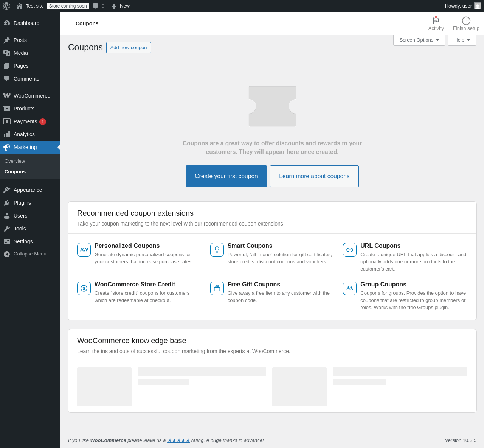The height and width of the screenshot is (448, 484).
Task: Go to the Analytics menu
Action: click(x=30, y=134)
